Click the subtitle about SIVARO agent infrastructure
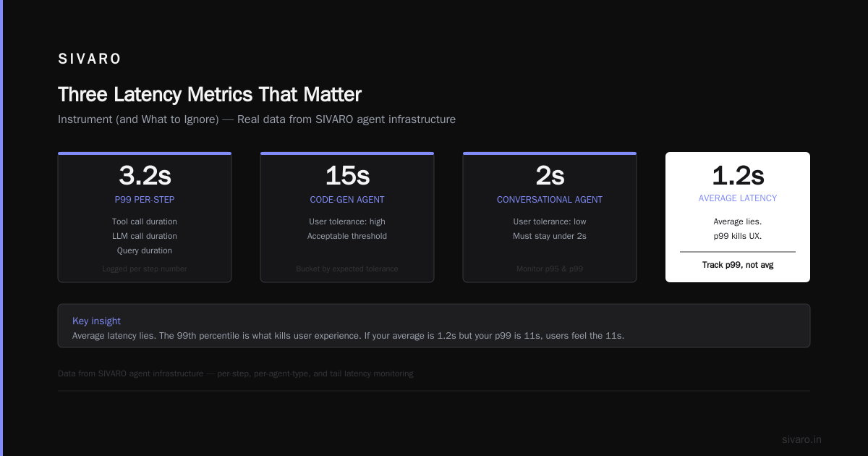Viewport: 868px width, 456px height. (257, 119)
